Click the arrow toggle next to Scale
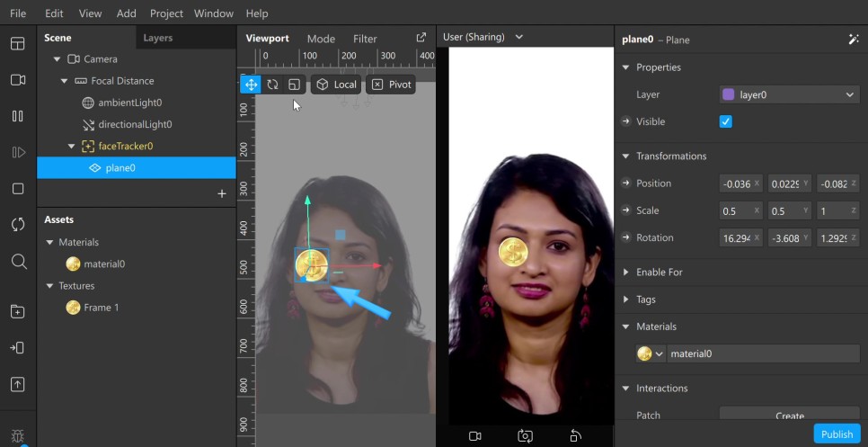Screen dimensions: 868x447 coord(626,210)
